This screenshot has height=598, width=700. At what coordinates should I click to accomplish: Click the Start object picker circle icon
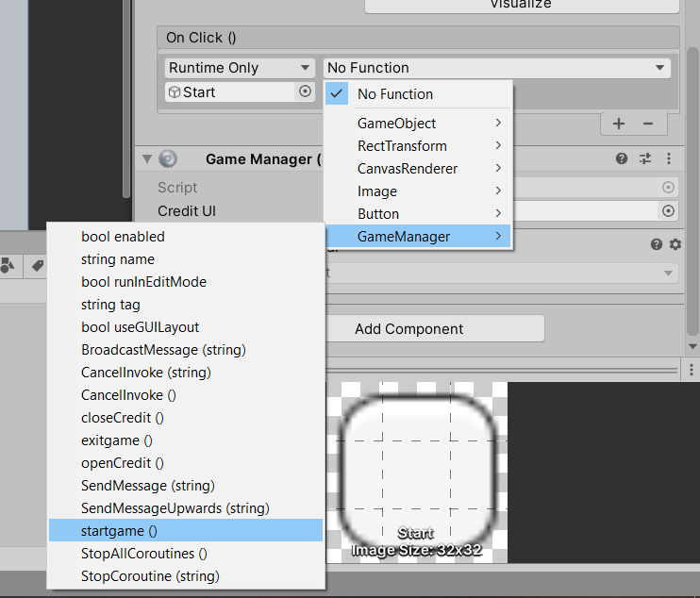click(305, 91)
